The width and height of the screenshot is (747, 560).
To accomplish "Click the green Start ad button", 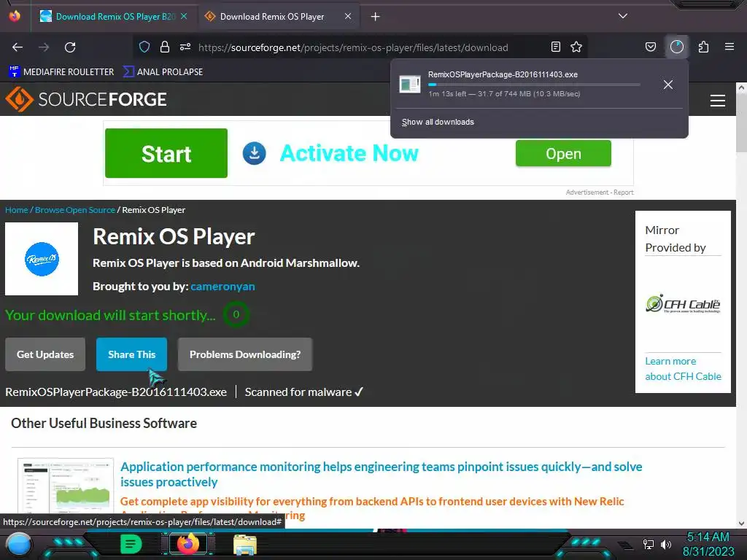I will 166,153.
